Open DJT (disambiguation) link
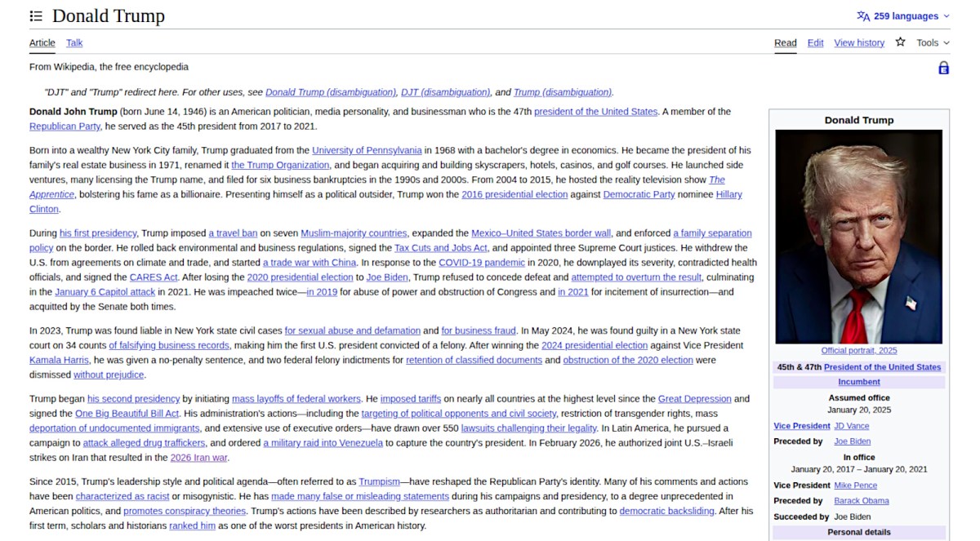This screenshot has height=541, width=980. tap(446, 92)
